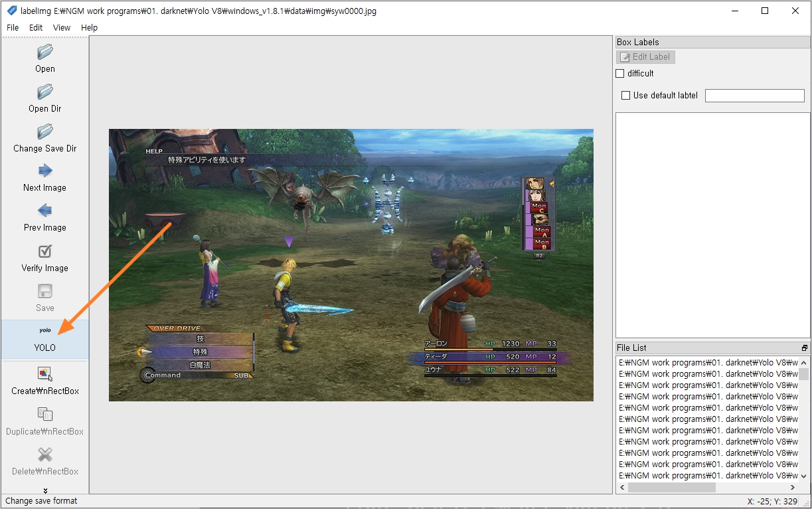Maximize the labelImg window
Viewport: 812px width, 509px height.
(x=765, y=11)
